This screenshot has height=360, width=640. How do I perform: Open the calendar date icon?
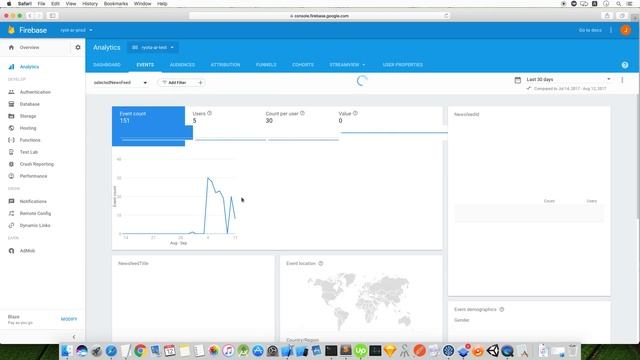tap(518, 80)
